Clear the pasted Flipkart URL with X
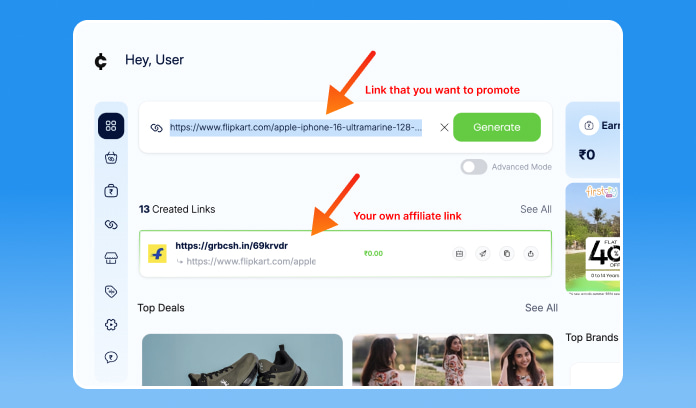The height and width of the screenshot is (408, 696). (x=444, y=127)
